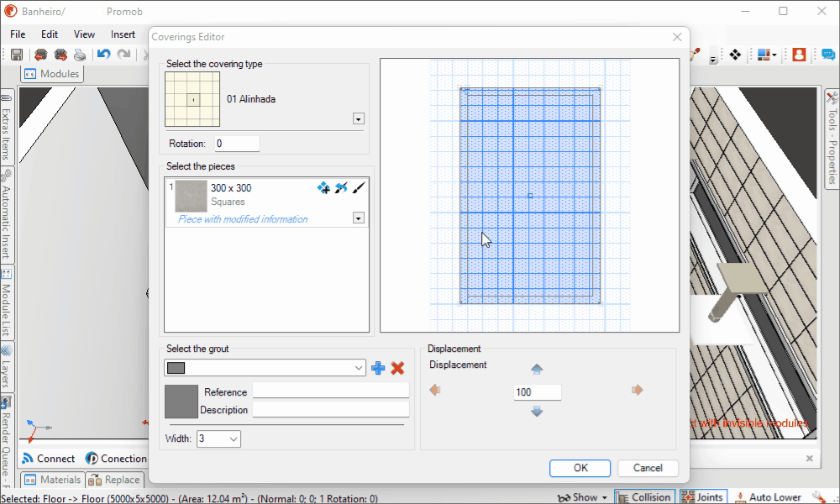The width and height of the screenshot is (840, 504).
Task: Click the small gray swatch in grout combo
Action: click(x=176, y=368)
